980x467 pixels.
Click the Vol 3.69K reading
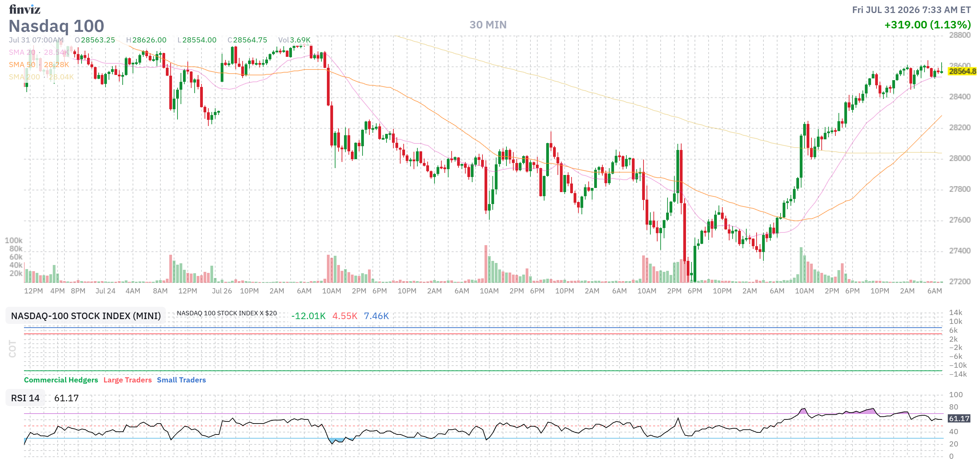(x=294, y=40)
